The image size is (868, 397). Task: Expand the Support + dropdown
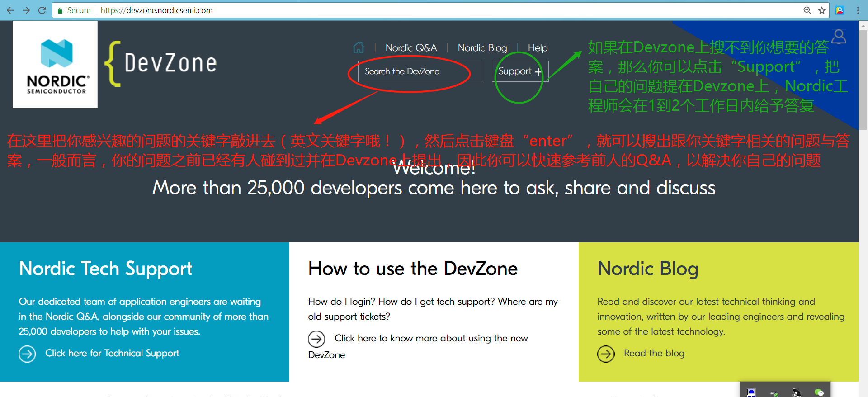tap(520, 71)
